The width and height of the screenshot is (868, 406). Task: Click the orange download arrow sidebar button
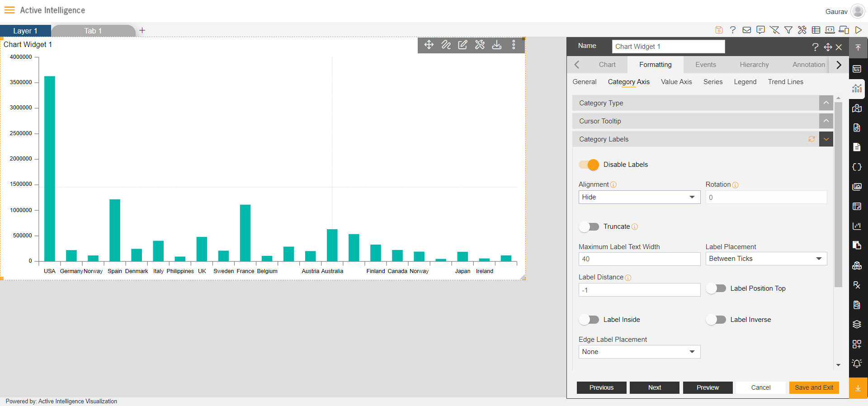click(x=858, y=388)
